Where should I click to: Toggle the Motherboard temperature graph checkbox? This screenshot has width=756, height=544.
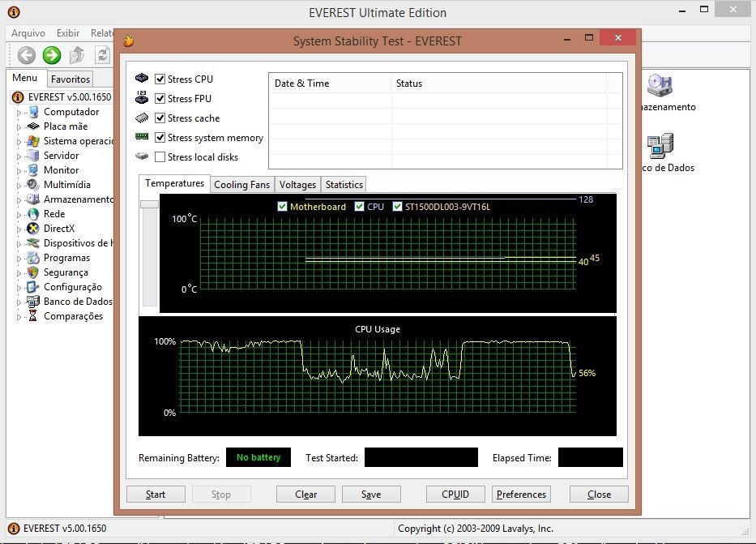[283, 207]
